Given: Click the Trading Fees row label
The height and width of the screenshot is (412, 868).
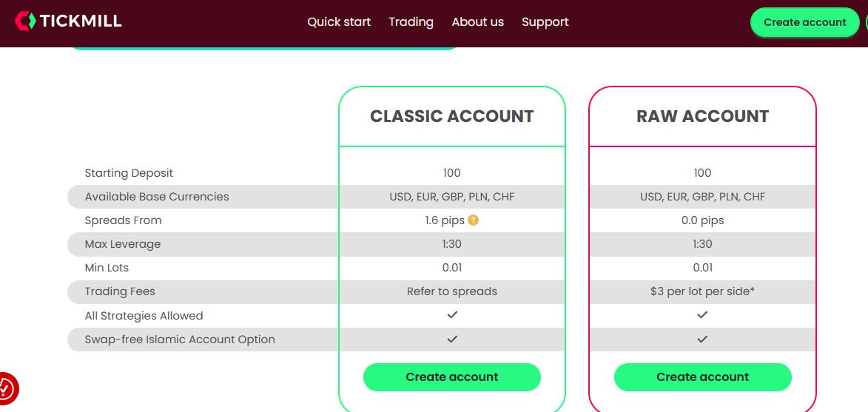Looking at the screenshot, I should point(120,291).
